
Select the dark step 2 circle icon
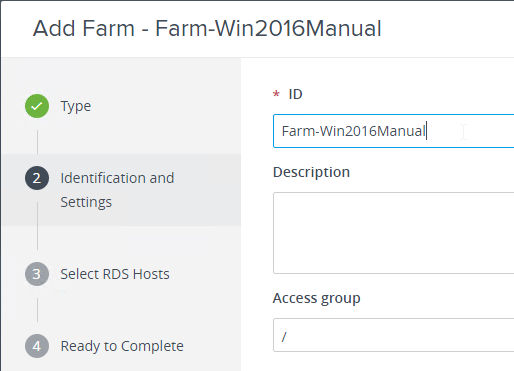[37, 178]
